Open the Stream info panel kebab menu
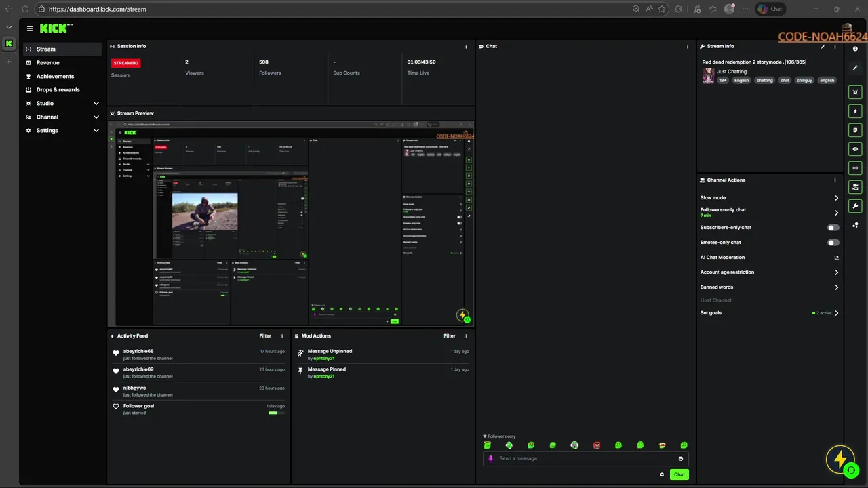The height and width of the screenshot is (488, 868). click(x=835, y=47)
